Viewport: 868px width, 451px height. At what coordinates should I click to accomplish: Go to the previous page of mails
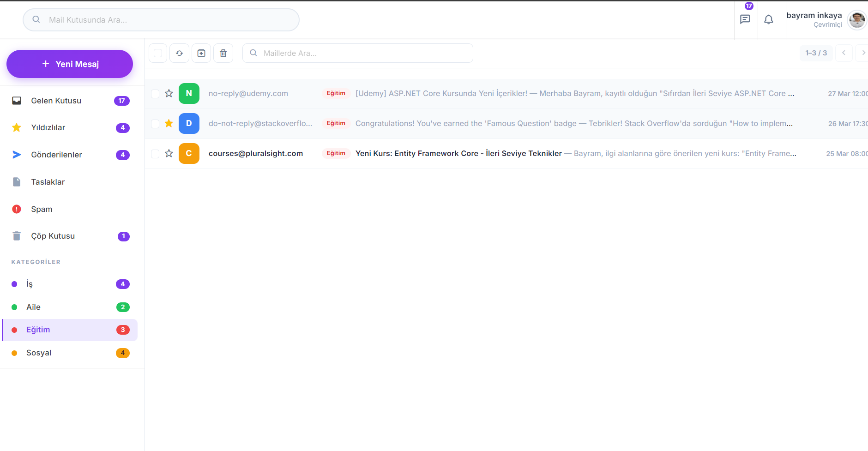point(844,53)
